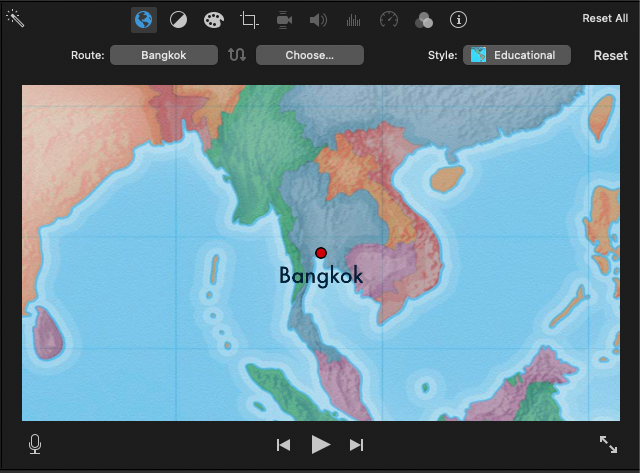Enter fullscreen playback with expand arrows
Screen dimensions: 640x473
tap(608, 444)
